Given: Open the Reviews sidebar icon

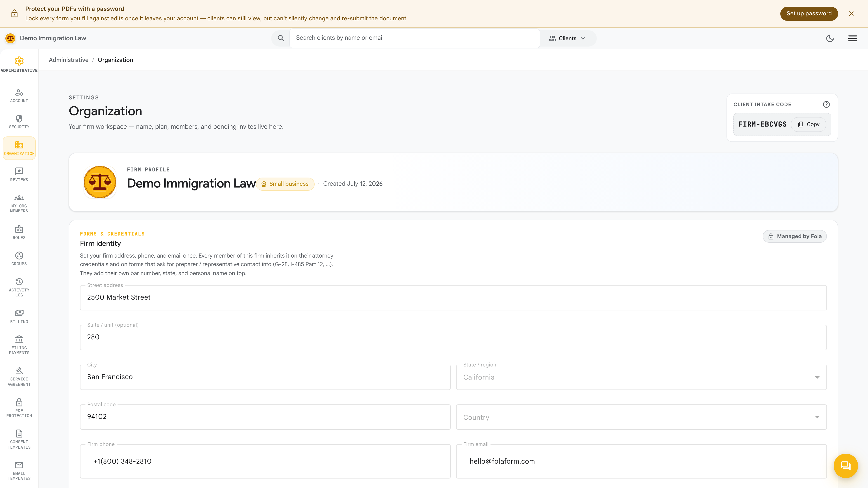Looking at the screenshot, I should coord(19,171).
